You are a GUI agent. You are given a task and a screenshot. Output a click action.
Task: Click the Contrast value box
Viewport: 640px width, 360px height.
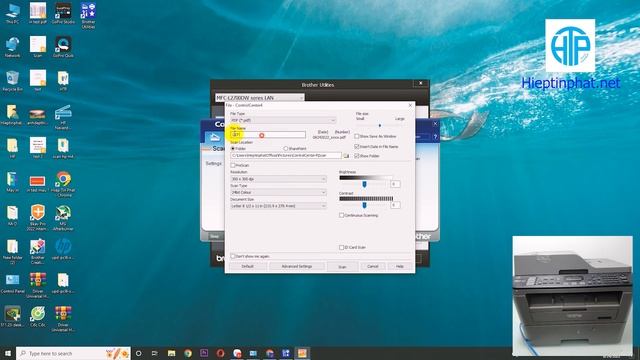[394, 205]
